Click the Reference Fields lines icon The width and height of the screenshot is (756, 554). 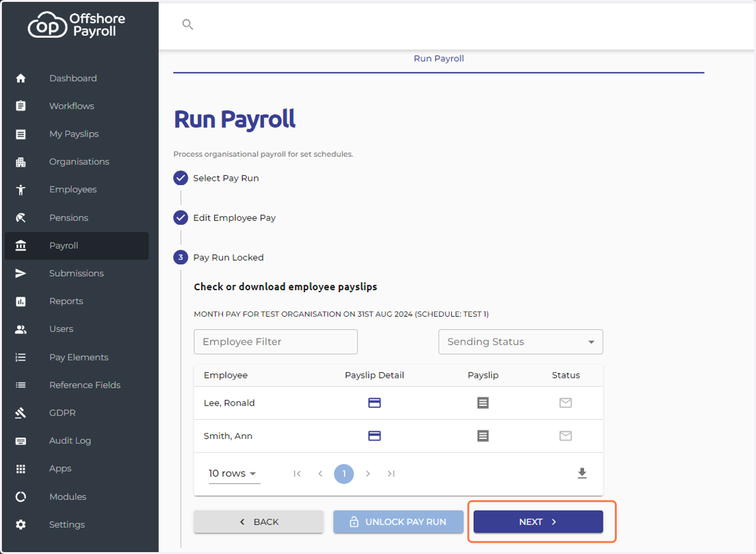pyautogui.click(x=21, y=385)
